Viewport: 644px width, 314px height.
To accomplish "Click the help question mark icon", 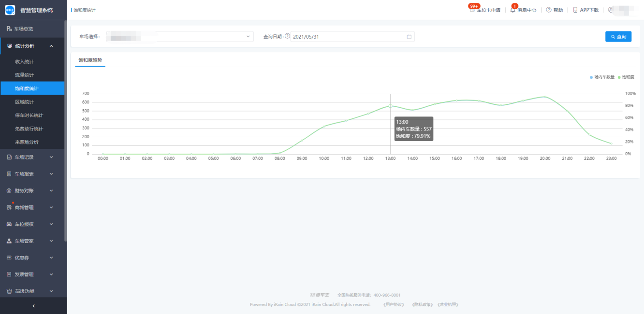I will (x=549, y=10).
